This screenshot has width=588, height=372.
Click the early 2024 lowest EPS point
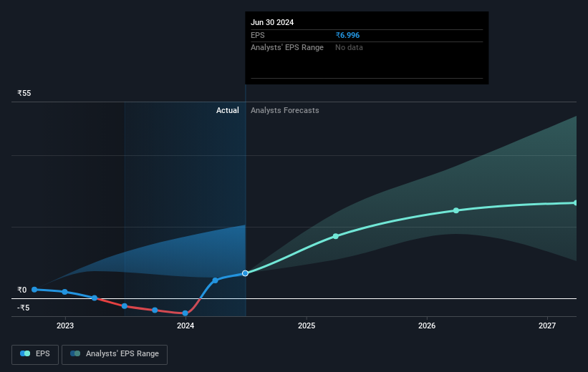[x=185, y=313]
